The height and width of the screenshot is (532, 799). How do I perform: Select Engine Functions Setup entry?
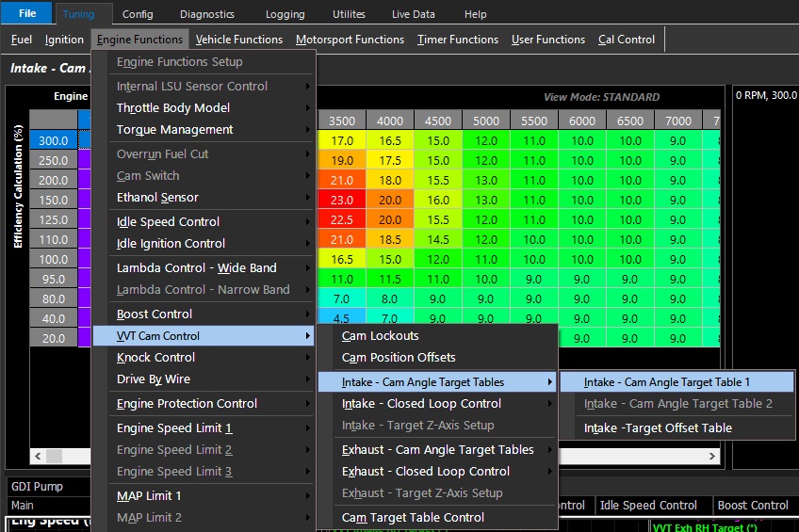pos(203,61)
